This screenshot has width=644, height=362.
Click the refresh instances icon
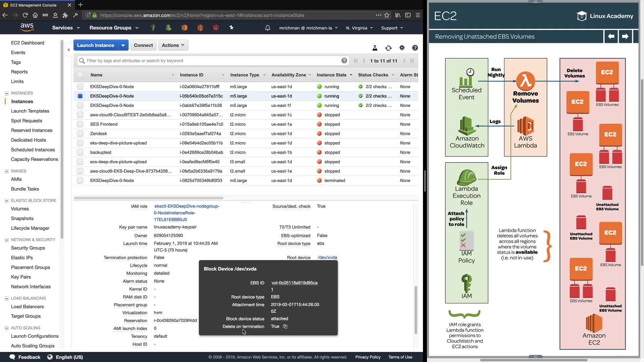tap(388, 48)
